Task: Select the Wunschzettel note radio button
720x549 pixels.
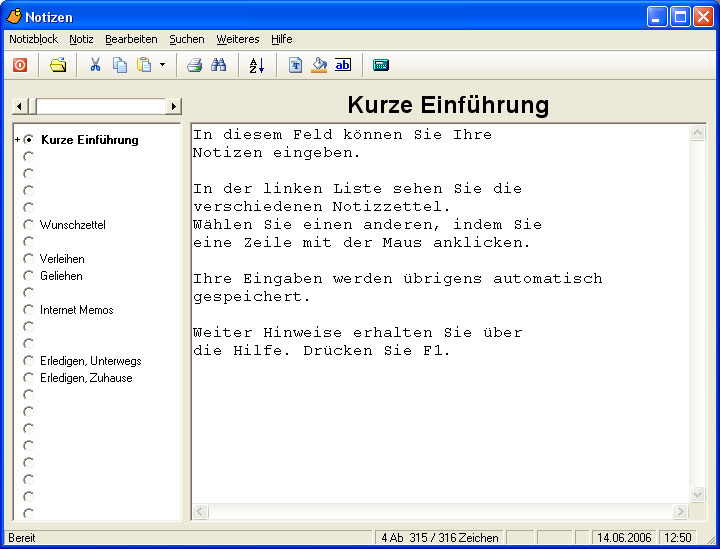Action: 29,225
